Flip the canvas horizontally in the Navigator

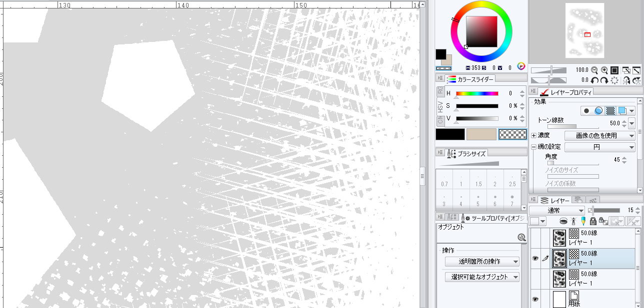(626, 80)
